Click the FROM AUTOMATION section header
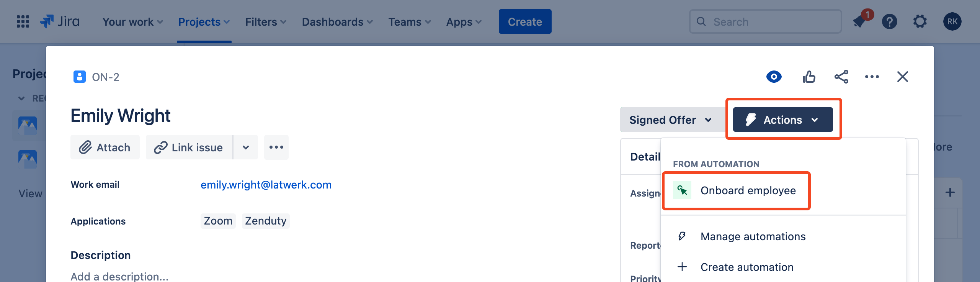This screenshot has height=282, width=980. [716, 164]
